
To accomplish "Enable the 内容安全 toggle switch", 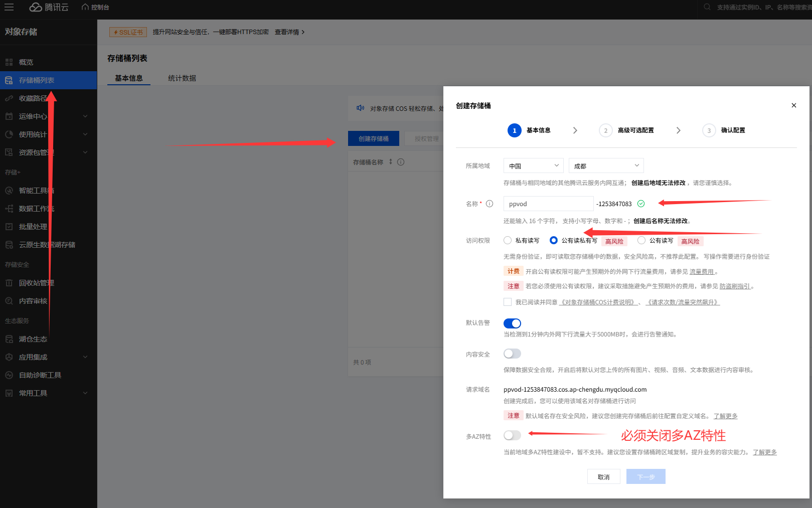I will (512, 354).
